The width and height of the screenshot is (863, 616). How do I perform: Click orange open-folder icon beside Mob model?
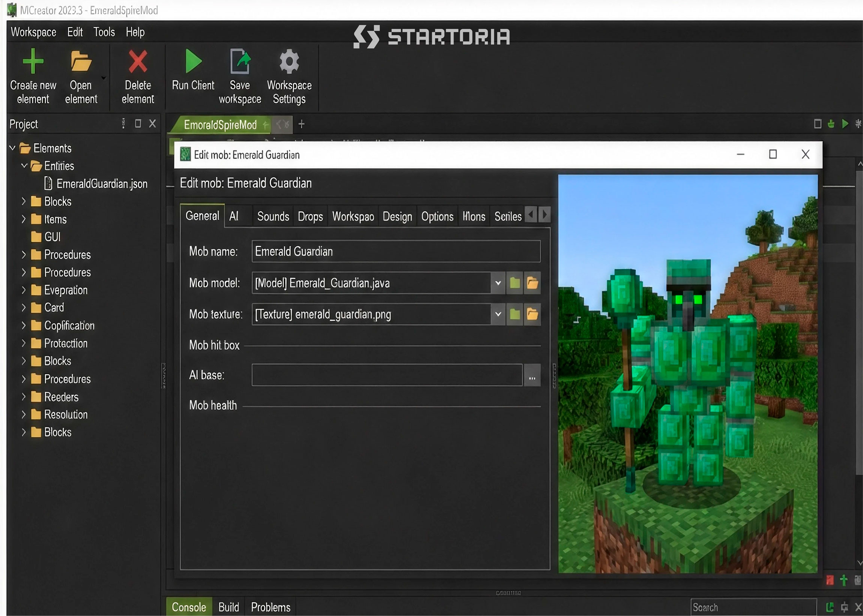[x=532, y=283]
